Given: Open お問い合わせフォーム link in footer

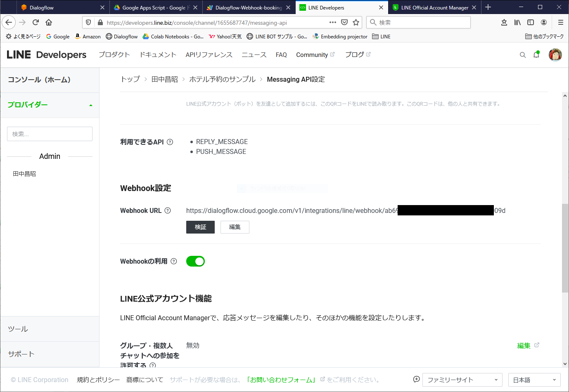Looking at the screenshot, I should [x=281, y=380].
